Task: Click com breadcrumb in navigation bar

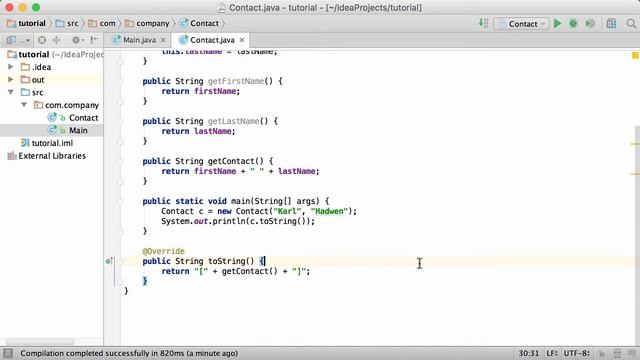Action: [x=102, y=23]
